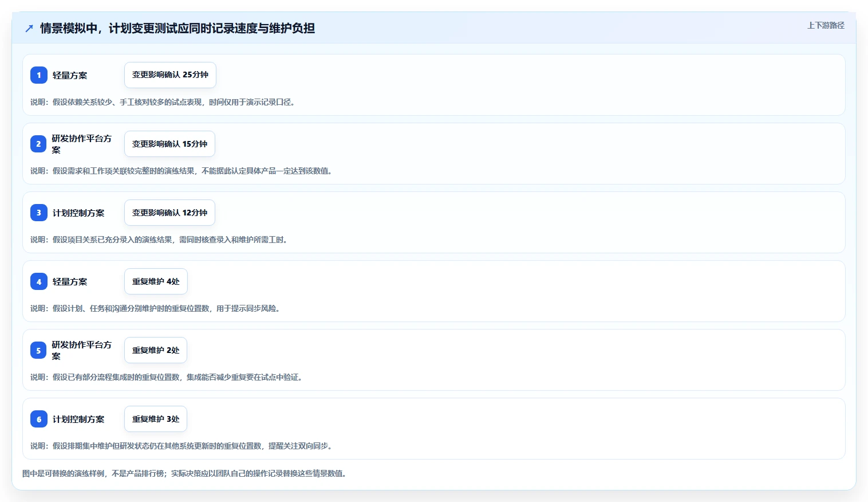Click note 假设依赖关系较少、手工核对较多
Viewport: 868px width, 502px height.
tap(163, 102)
